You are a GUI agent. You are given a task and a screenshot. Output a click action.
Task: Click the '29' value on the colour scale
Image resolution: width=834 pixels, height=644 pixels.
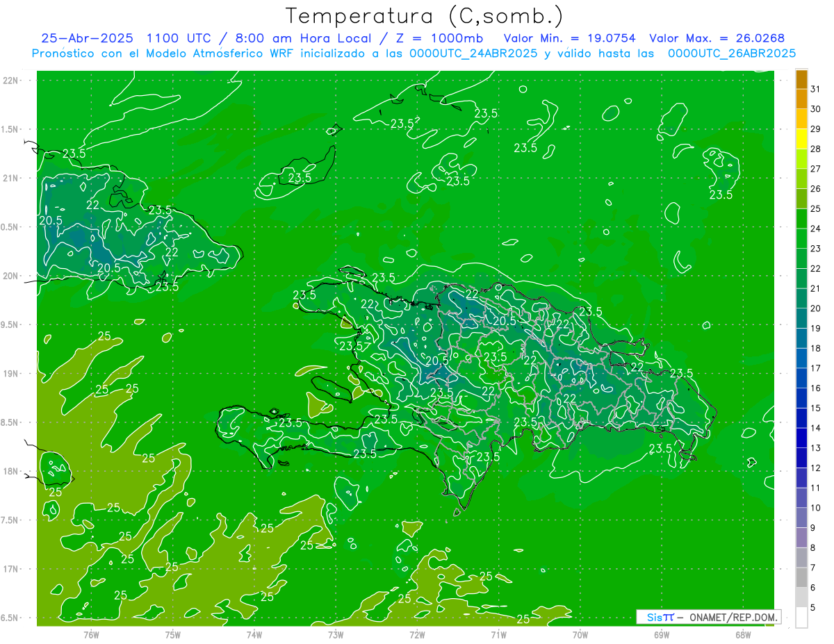(816, 129)
